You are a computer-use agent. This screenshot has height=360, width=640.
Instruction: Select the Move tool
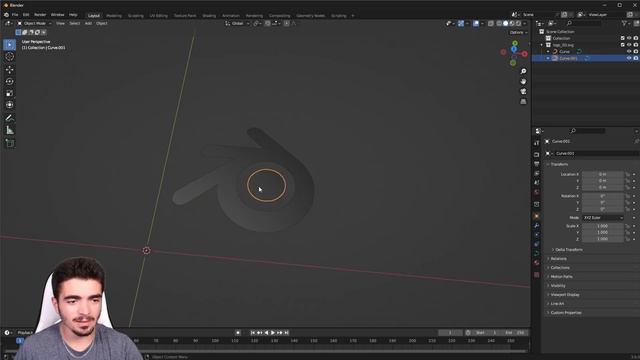(9, 69)
